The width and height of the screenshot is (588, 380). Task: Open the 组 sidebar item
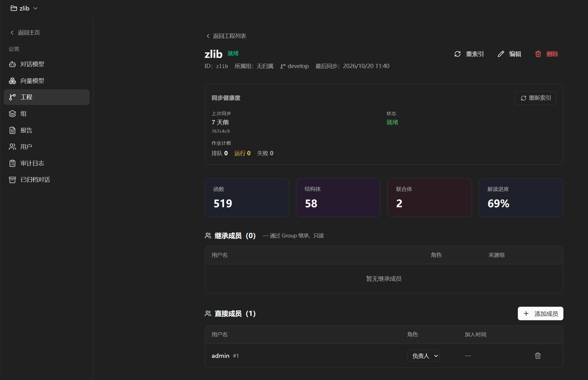(x=46, y=114)
